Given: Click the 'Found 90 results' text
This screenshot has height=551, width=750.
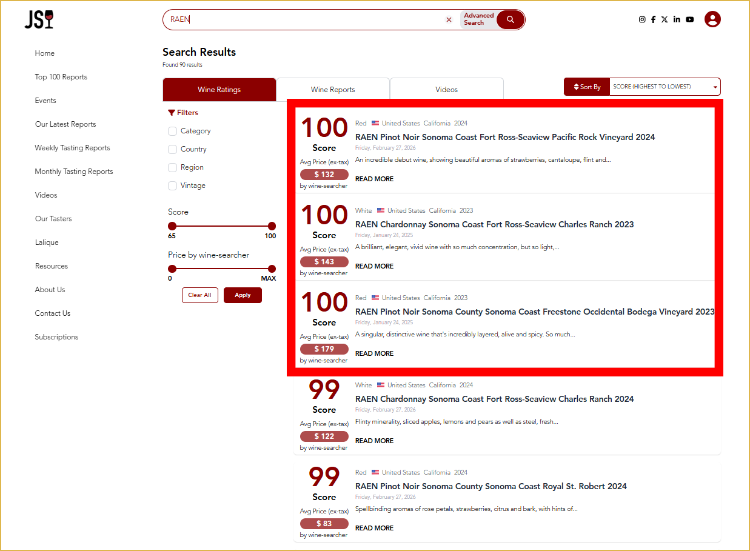Looking at the screenshot, I should 182,65.
